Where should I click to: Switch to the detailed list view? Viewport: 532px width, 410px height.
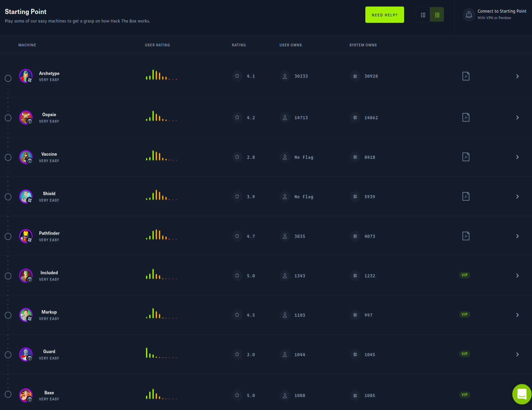coord(423,15)
